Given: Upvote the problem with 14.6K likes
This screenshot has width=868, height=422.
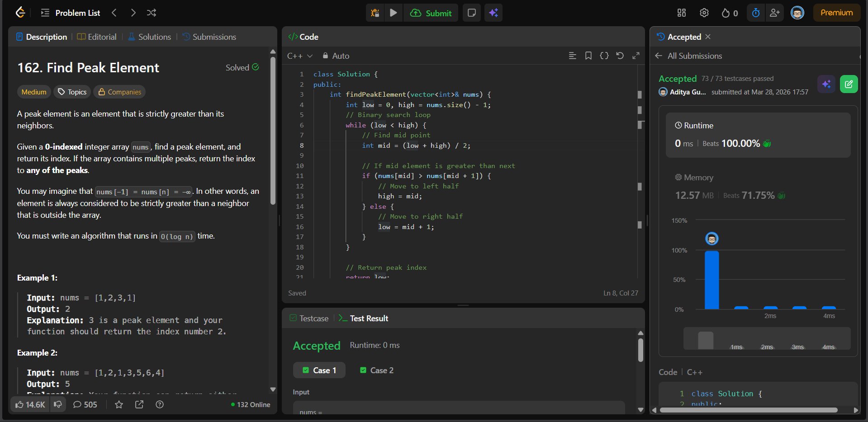Looking at the screenshot, I should (x=30, y=405).
